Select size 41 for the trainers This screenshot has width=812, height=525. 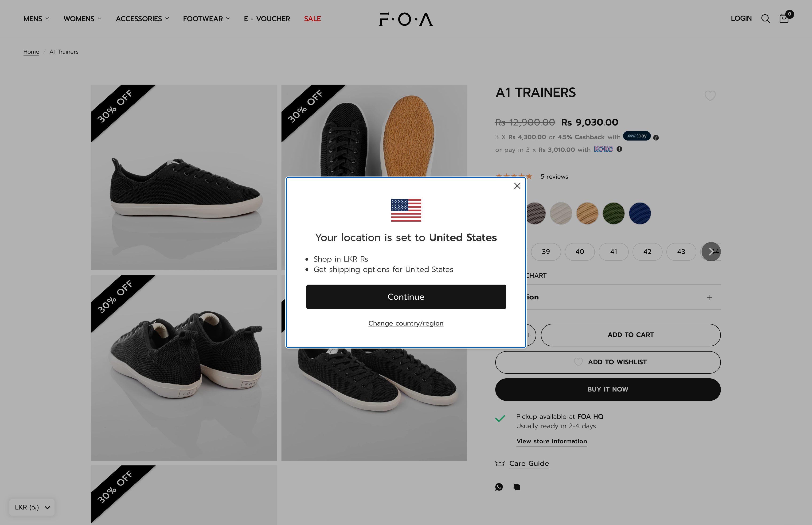coord(613,252)
